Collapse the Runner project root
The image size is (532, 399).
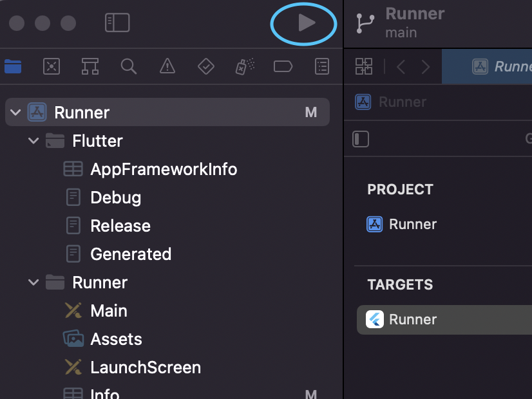(15, 112)
